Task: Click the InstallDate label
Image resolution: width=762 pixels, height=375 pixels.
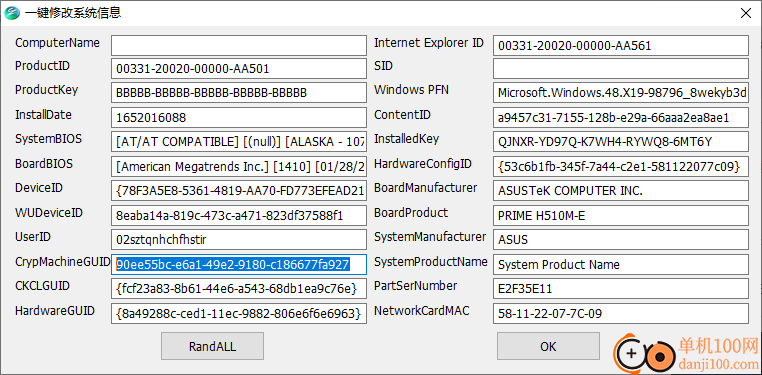Action: 43,115
